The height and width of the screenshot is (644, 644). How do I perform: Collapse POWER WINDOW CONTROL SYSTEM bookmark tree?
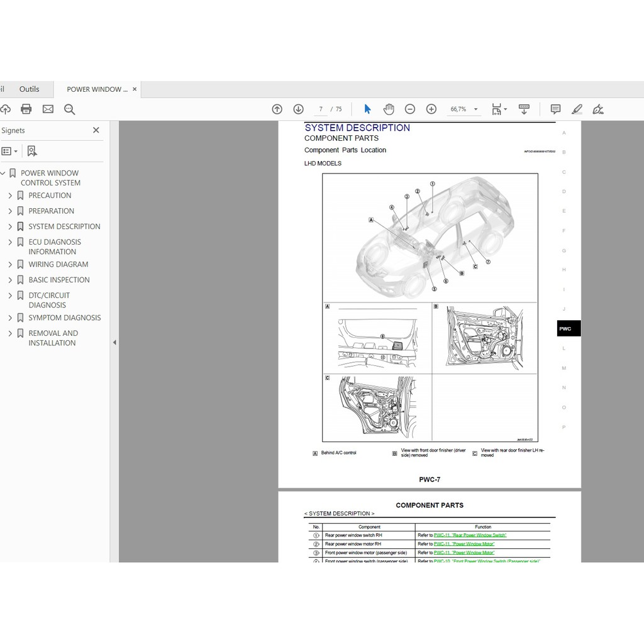click(3, 174)
